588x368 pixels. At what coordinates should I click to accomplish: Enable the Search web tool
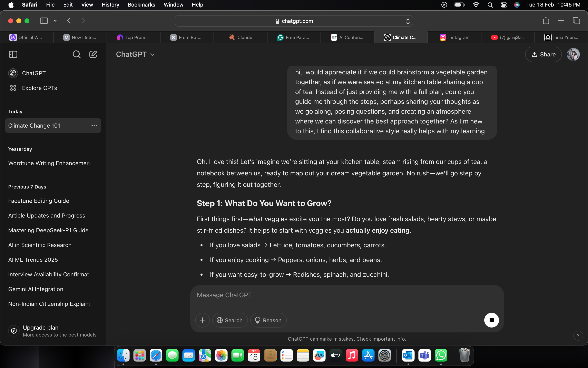230,320
